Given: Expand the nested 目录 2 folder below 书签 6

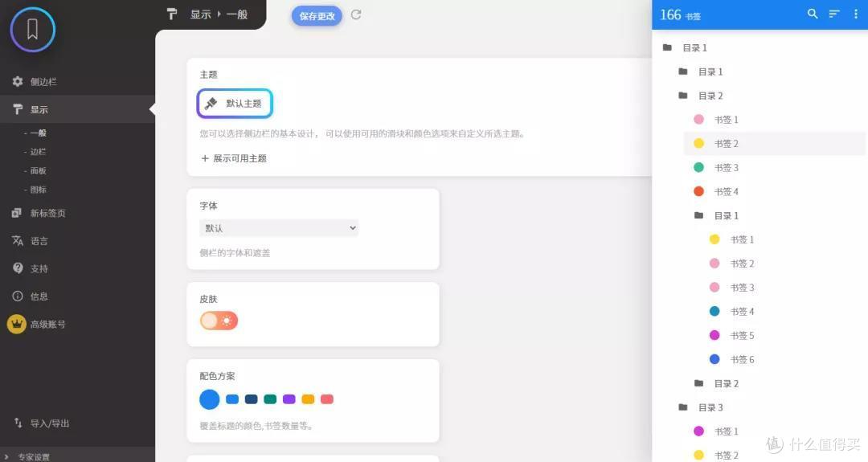Looking at the screenshot, I should (726, 383).
